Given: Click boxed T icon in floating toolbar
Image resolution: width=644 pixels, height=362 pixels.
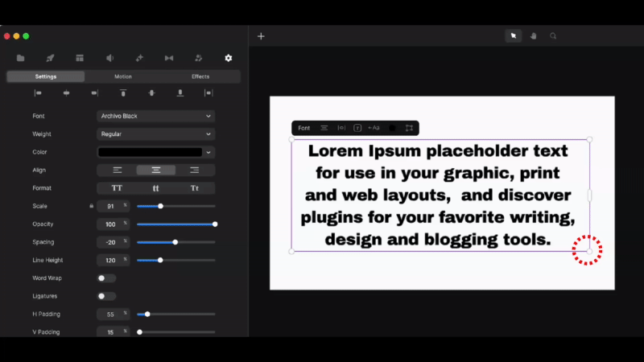Looking at the screenshot, I should point(357,128).
